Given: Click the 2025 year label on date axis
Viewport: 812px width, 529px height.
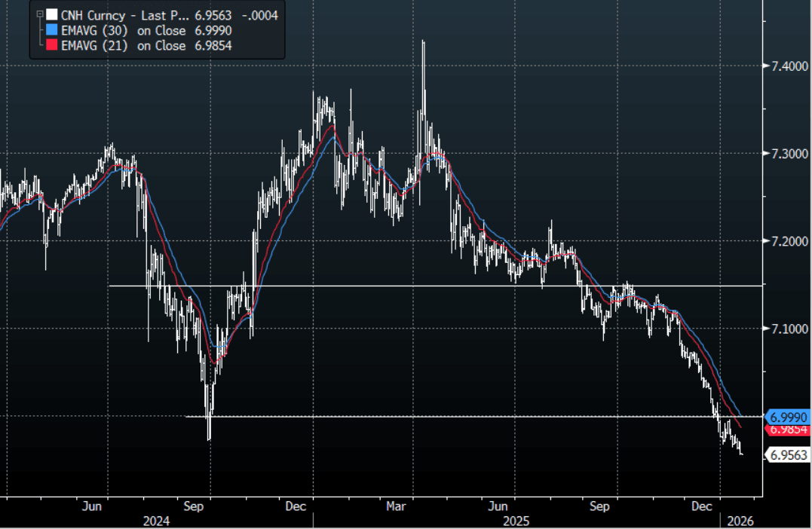Looking at the screenshot, I should pos(516,521).
